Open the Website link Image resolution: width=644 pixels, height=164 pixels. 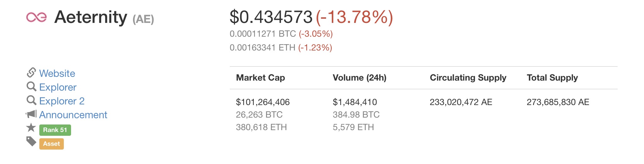57,73
